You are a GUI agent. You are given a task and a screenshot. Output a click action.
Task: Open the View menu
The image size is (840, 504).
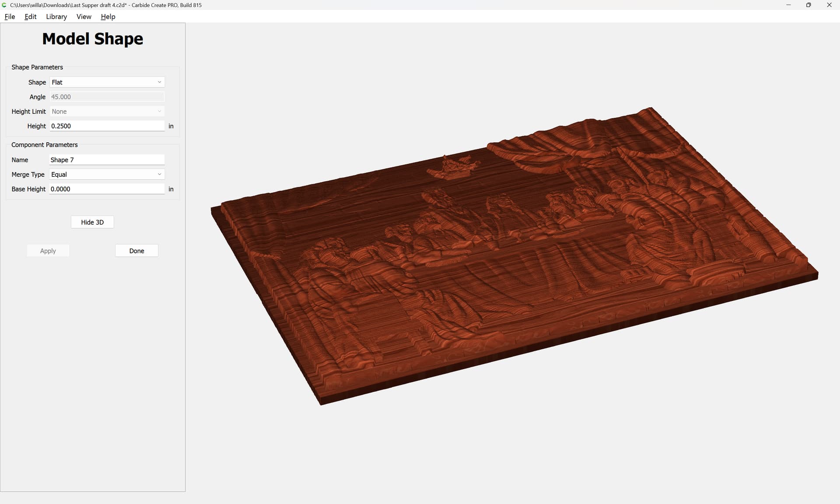pyautogui.click(x=84, y=17)
